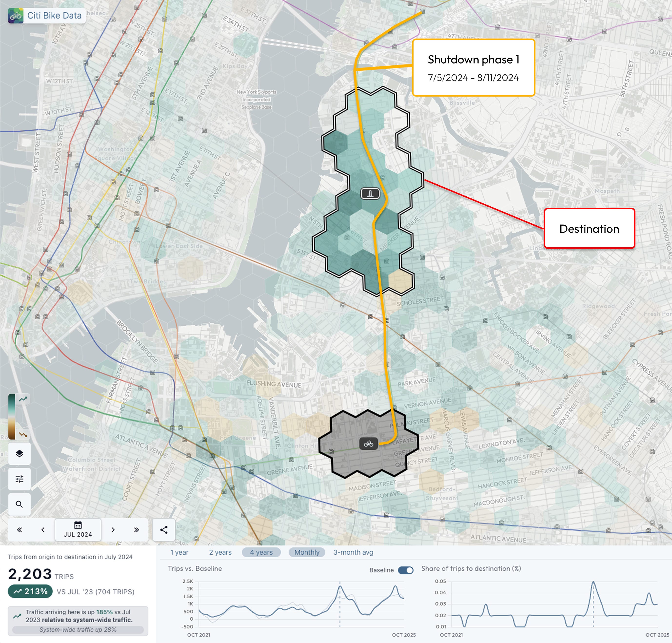Select the Monthly aggregation option
672x643 pixels.
307,552
